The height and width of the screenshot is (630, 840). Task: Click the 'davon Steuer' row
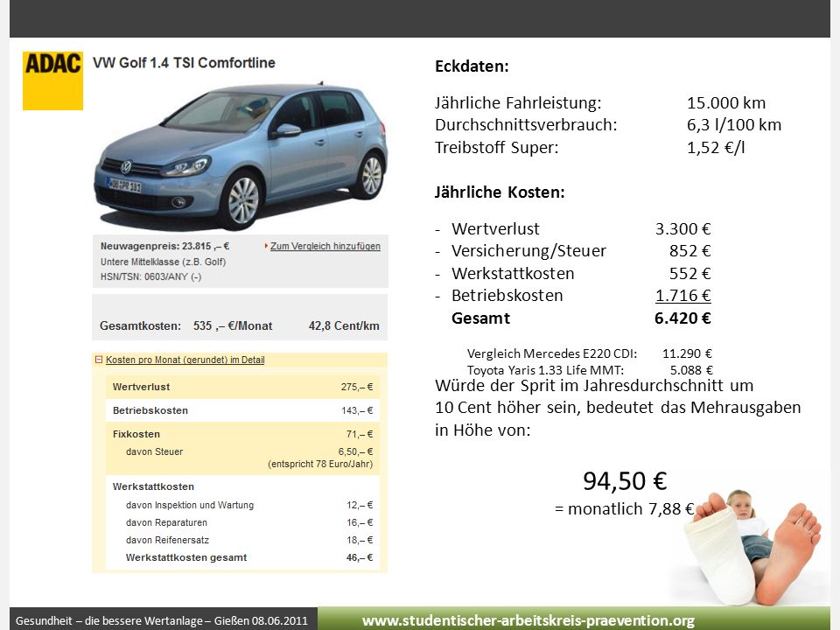(242, 451)
